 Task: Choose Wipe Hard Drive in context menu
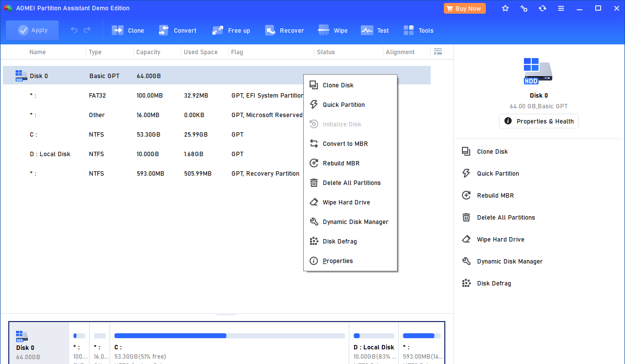(350, 202)
